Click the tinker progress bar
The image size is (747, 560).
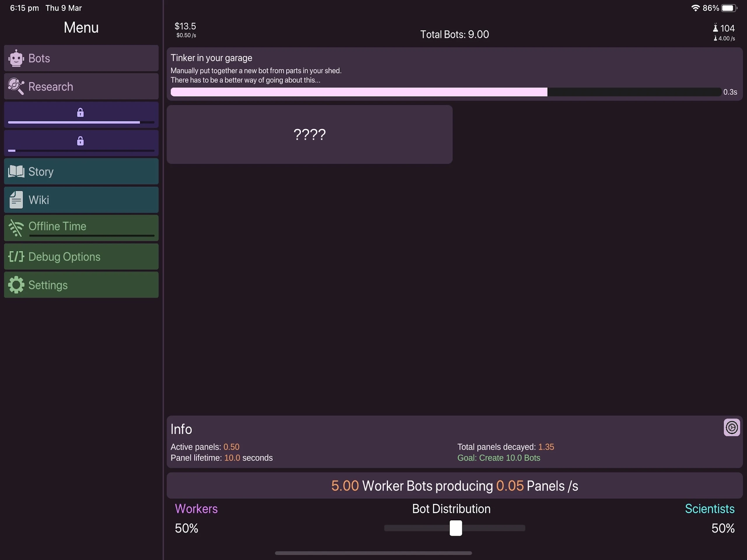click(446, 92)
